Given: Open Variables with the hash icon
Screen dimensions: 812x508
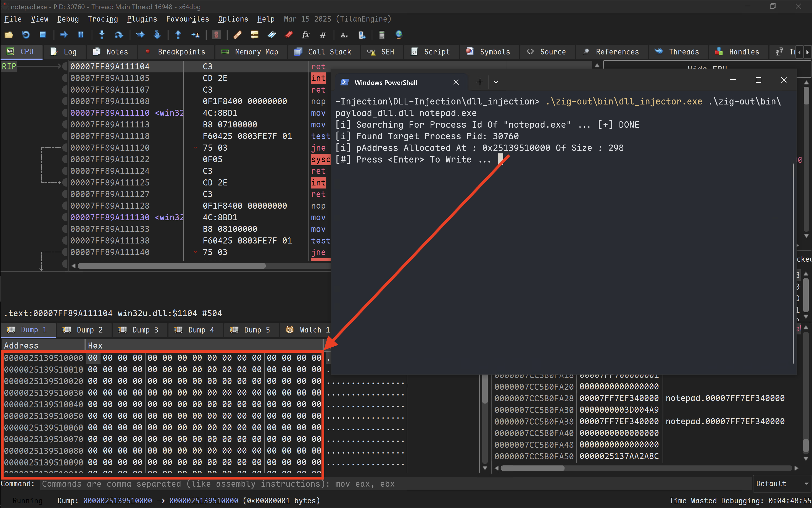Looking at the screenshot, I should click(x=323, y=35).
